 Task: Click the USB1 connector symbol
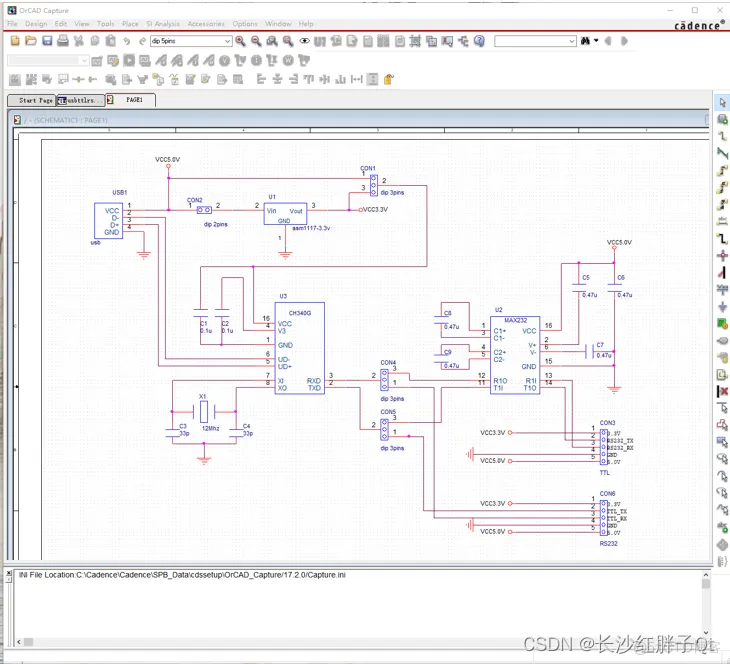click(x=108, y=221)
